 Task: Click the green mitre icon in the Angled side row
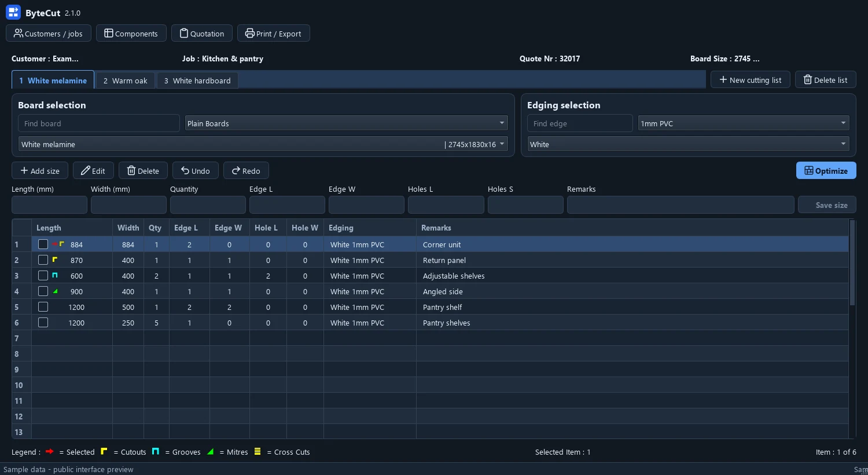pyautogui.click(x=55, y=291)
